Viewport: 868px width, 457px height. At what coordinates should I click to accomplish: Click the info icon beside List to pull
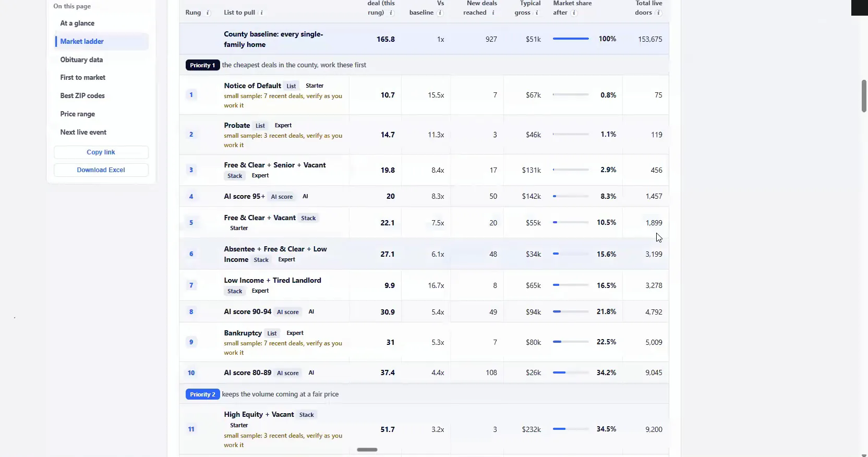261,13
